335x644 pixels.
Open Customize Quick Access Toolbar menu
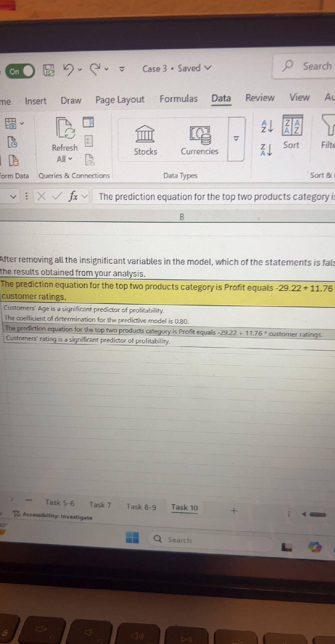[x=122, y=69]
